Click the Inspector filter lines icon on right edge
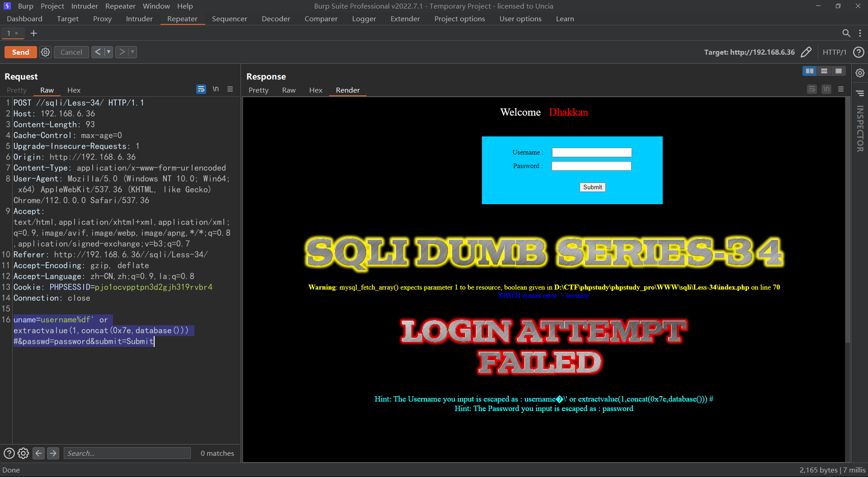868x477 pixels. click(x=860, y=93)
